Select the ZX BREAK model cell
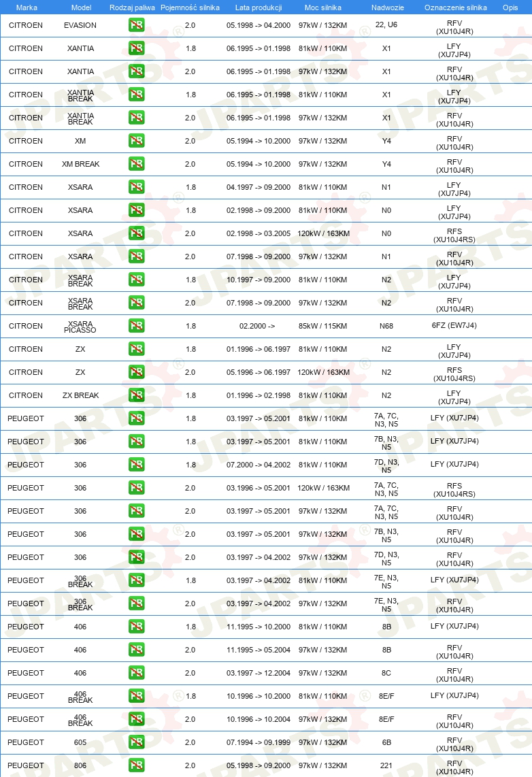532x777 pixels. (x=81, y=395)
